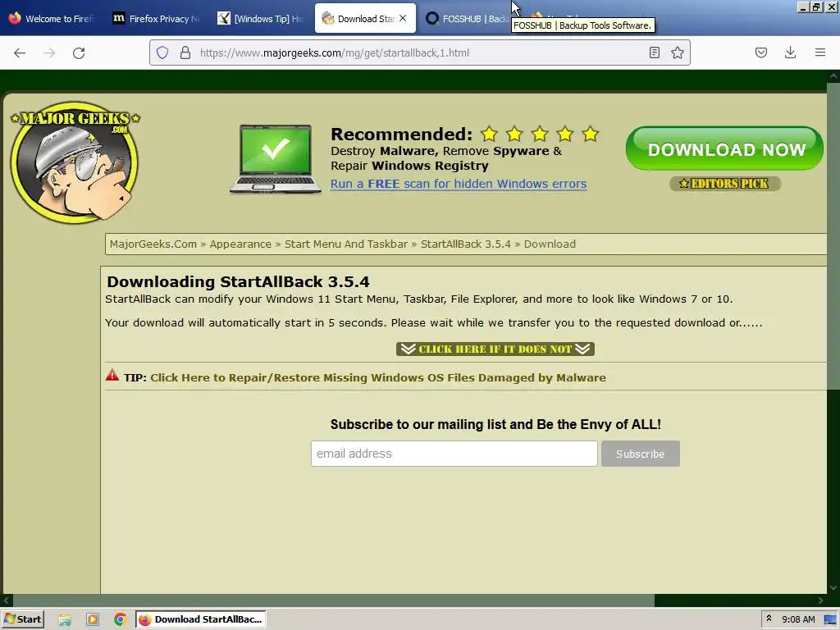Click the horizontal scrollbar right arrow
The height and width of the screenshot is (630, 840).
(x=820, y=600)
